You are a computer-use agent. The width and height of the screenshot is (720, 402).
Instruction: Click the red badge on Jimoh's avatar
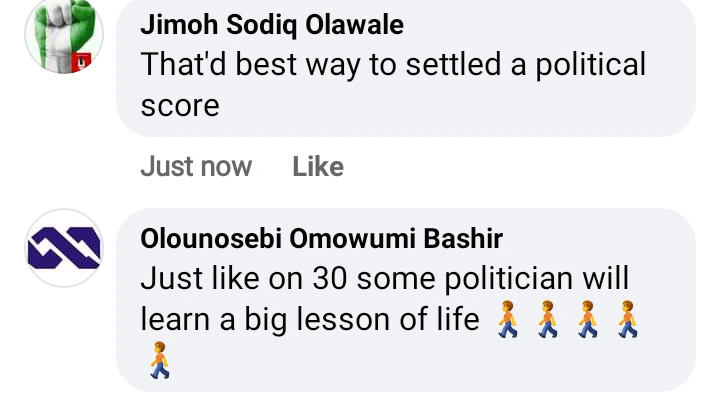83,62
